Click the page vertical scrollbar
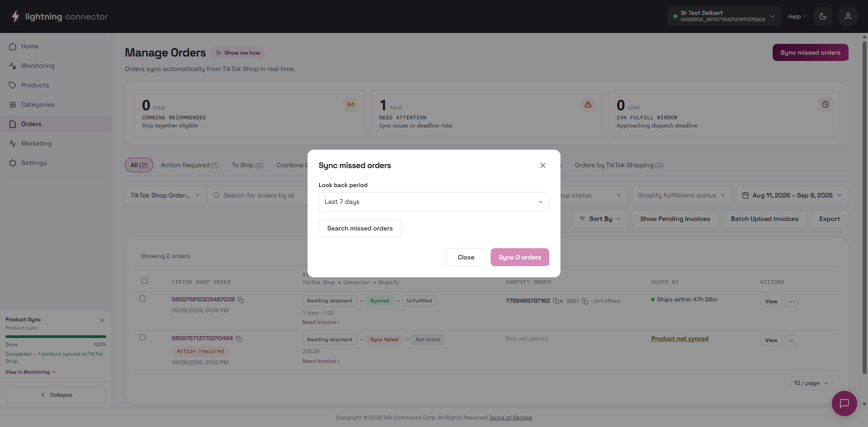This screenshot has width=868, height=427. [864, 208]
